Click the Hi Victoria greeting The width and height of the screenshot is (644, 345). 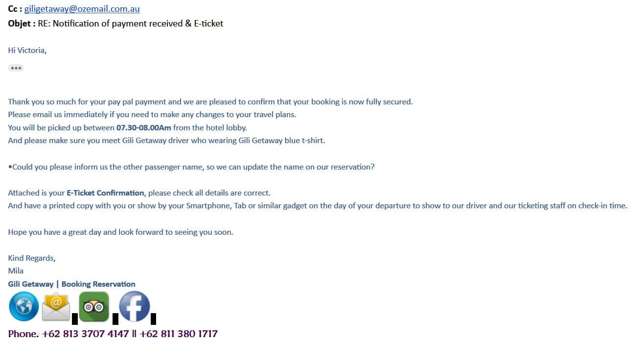[27, 50]
